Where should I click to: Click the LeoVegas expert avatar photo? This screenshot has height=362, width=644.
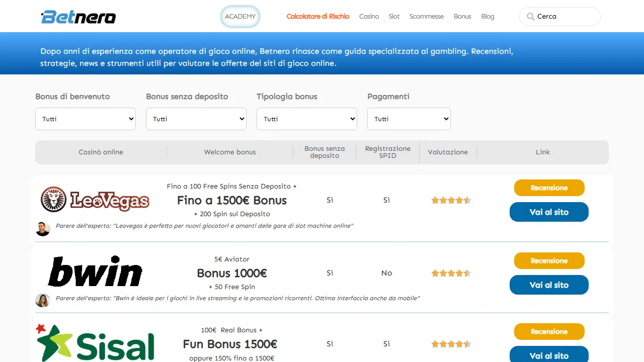tap(43, 228)
